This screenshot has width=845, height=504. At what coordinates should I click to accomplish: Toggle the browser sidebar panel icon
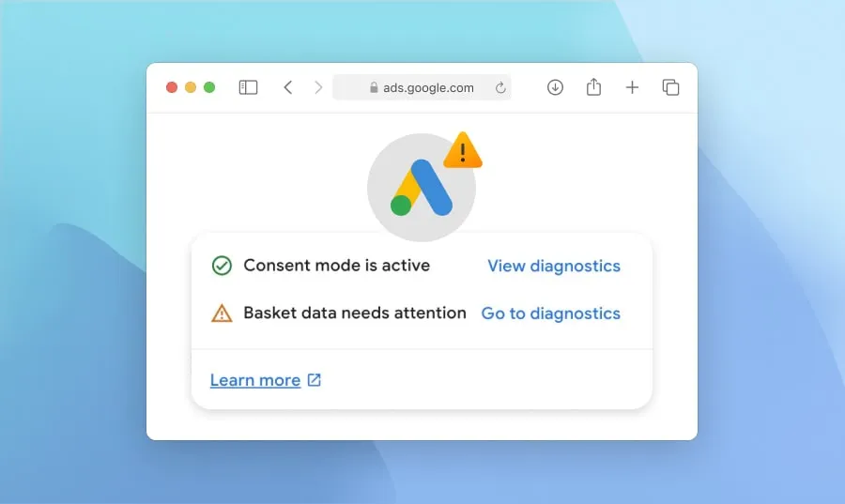[x=248, y=87]
